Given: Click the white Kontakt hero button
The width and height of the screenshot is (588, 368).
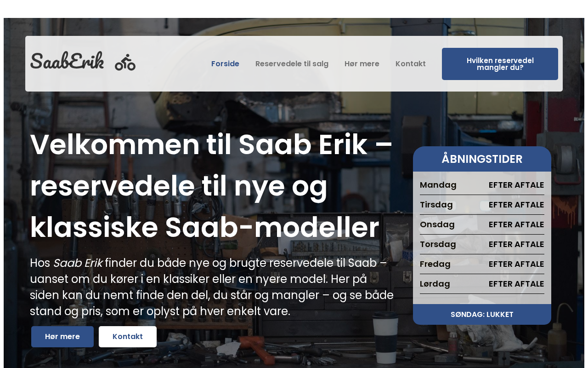Looking at the screenshot, I should (128, 337).
